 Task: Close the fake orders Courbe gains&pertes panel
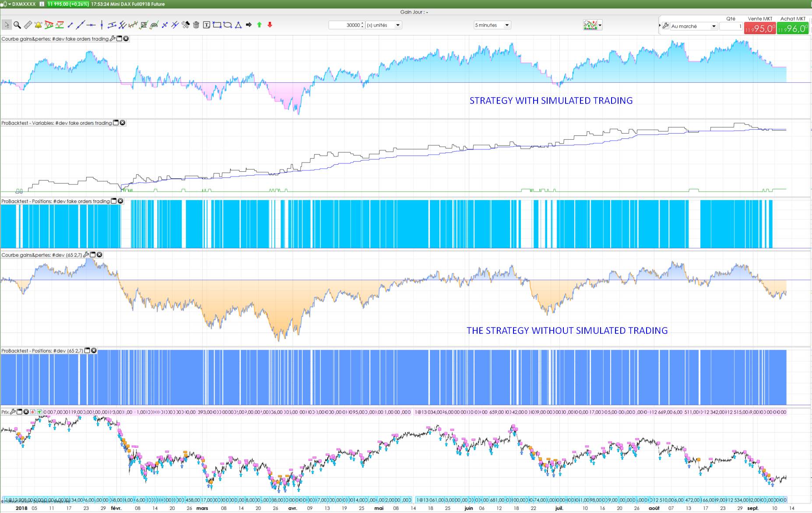126,39
